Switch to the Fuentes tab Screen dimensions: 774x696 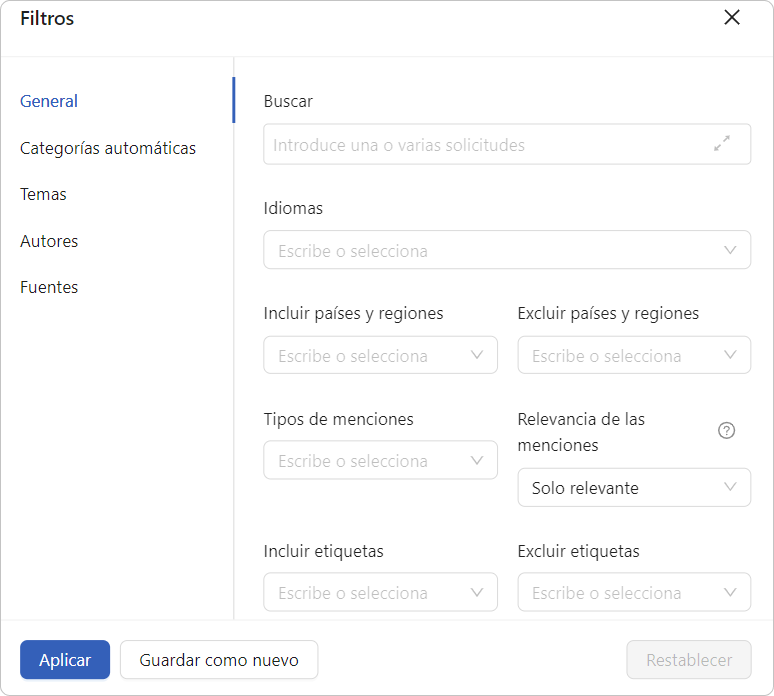tap(49, 287)
